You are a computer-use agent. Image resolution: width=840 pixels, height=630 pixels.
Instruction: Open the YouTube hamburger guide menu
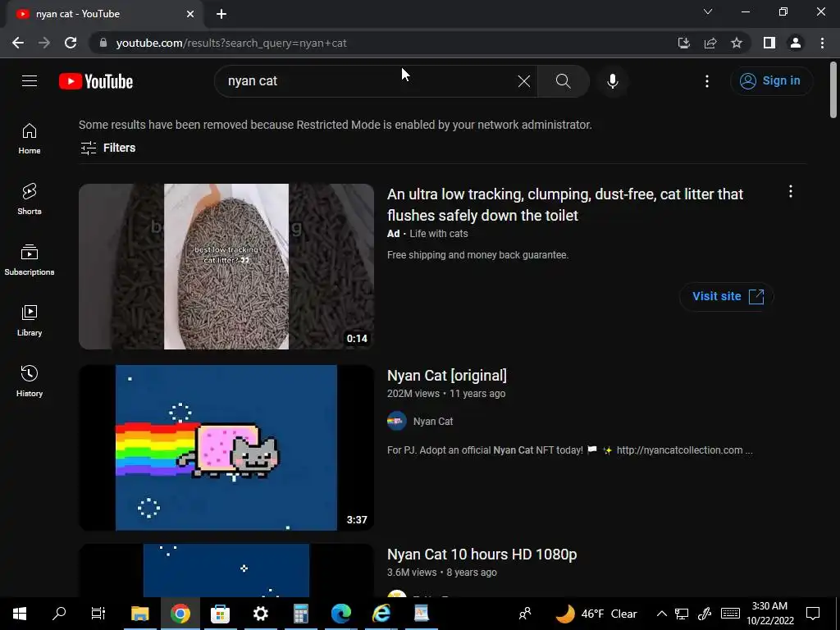pyautogui.click(x=30, y=81)
